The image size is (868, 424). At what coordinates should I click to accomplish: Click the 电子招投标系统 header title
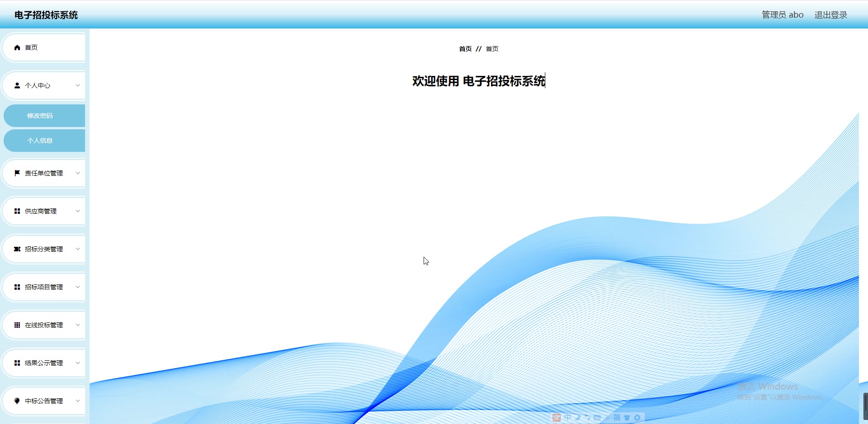[x=46, y=15]
